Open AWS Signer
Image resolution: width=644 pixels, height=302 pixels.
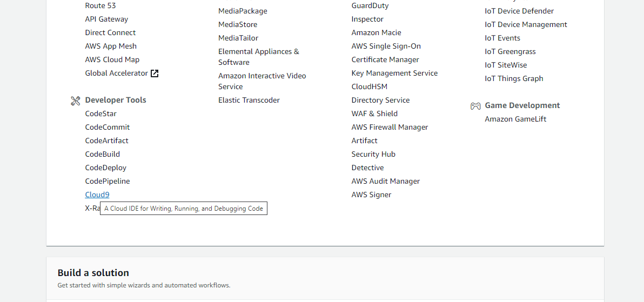coord(371,194)
